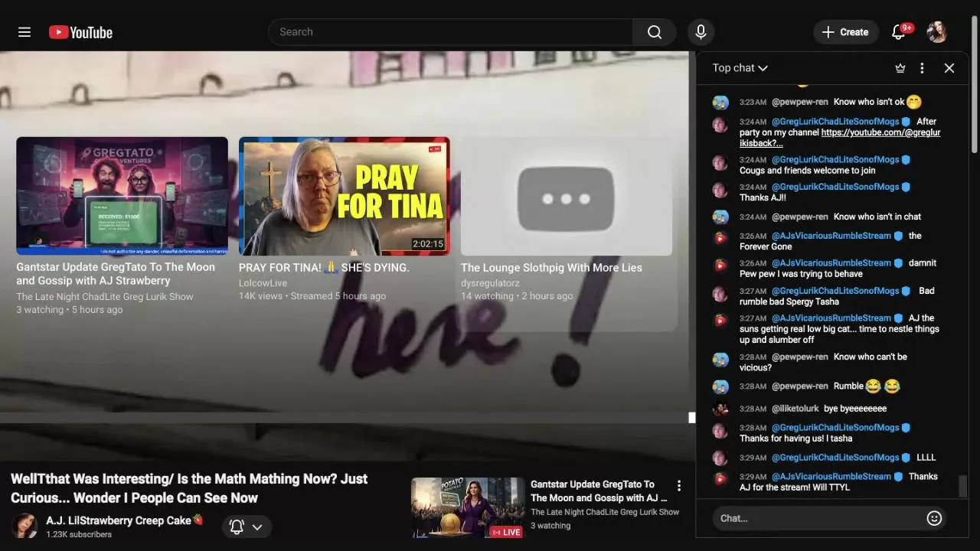The width and height of the screenshot is (980, 551).
Task: Visit dysregulatorz channel link
Action: point(490,283)
